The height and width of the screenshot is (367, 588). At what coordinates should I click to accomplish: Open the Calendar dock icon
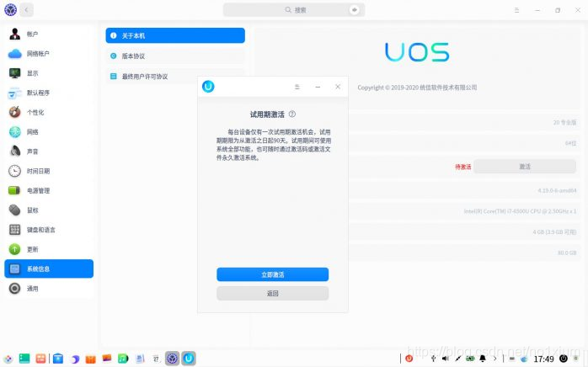click(x=156, y=359)
